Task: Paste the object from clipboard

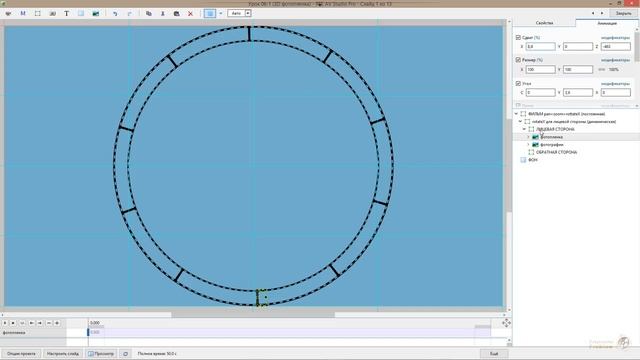Action: 176,13
